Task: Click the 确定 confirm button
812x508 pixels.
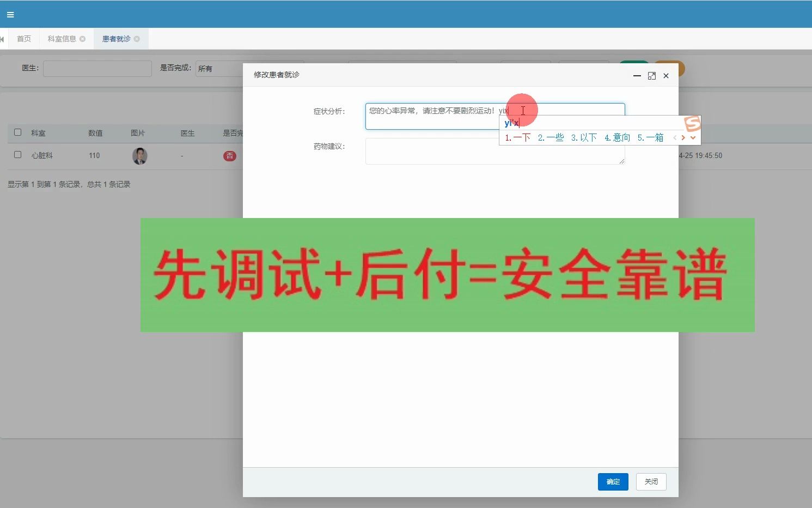Action: [613, 481]
